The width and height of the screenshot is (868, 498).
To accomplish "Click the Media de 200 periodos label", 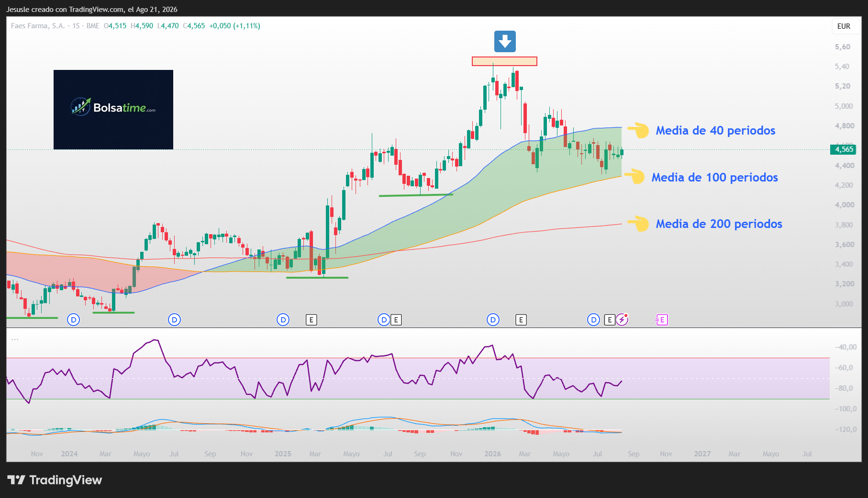I will [x=719, y=224].
